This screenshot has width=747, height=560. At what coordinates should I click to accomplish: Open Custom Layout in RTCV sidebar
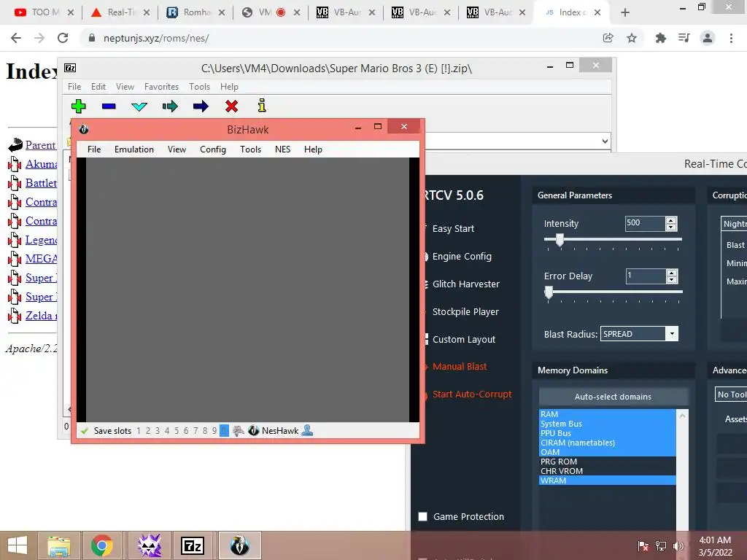click(463, 340)
